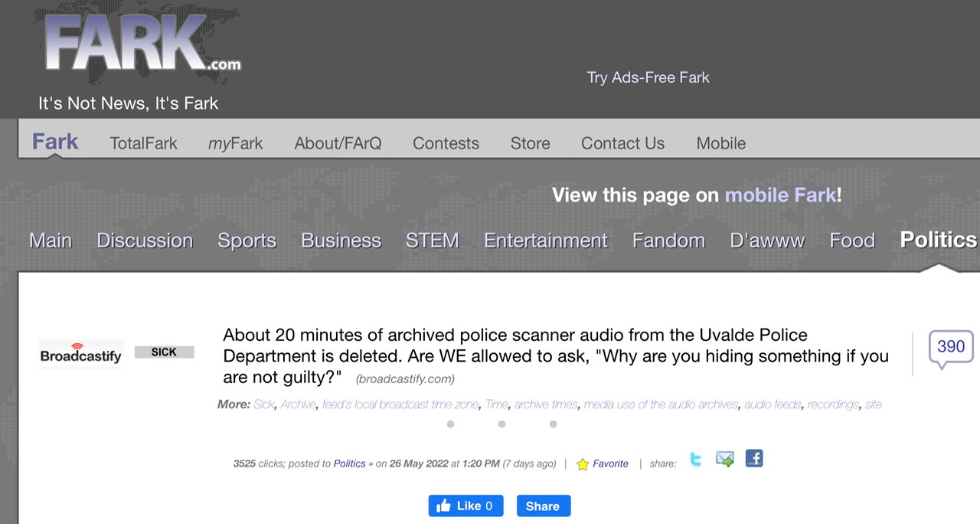Open the 'Politics »' posted-to link

point(354,463)
